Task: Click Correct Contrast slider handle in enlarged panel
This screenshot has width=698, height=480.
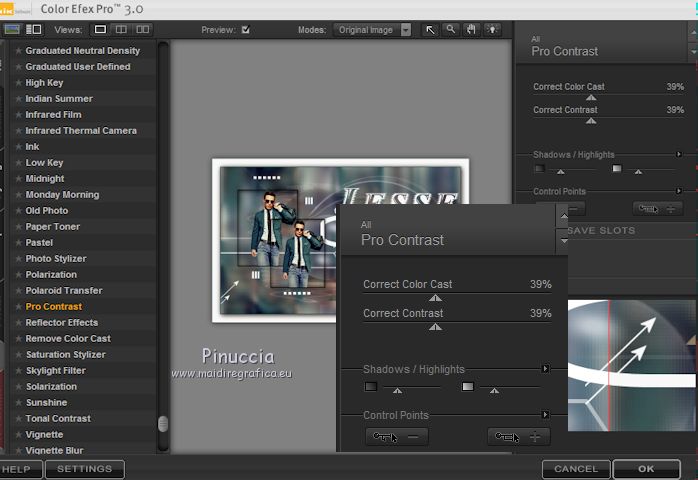Action: click(x=435, y=327)
